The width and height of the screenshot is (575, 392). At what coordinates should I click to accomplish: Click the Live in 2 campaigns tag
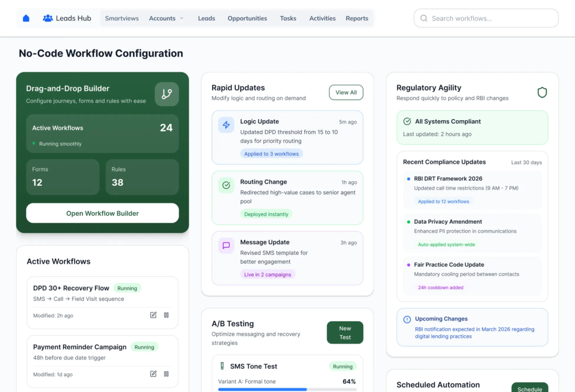pyautogui.click(x=268, y=275)
